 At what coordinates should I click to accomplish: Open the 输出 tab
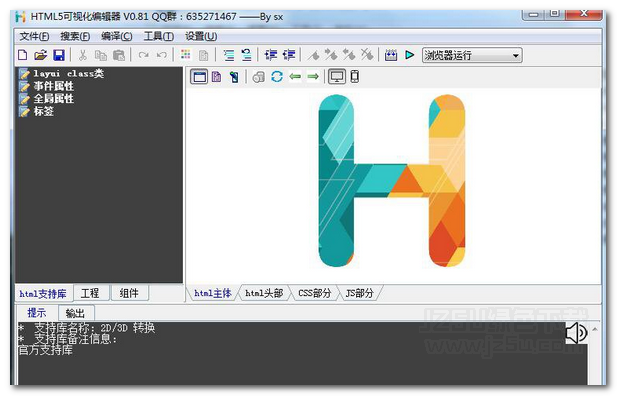(x=75, y=313)
